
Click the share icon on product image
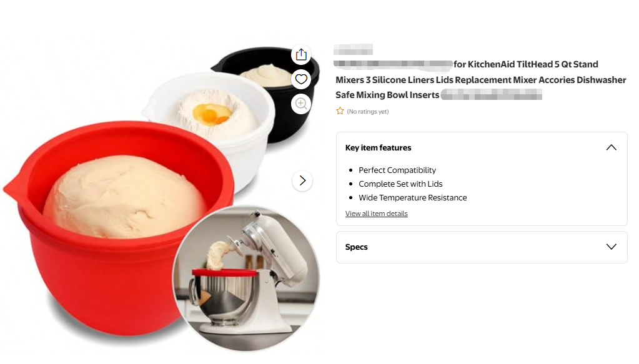301,54
